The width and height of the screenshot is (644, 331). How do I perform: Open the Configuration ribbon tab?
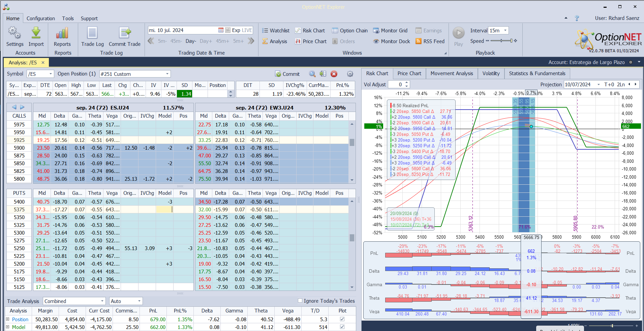(x=41, y=19)
